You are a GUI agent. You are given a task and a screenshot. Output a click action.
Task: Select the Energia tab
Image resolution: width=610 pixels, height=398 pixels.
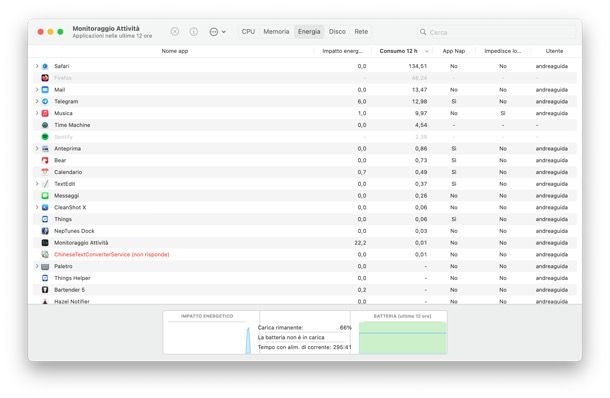[309, 32]
